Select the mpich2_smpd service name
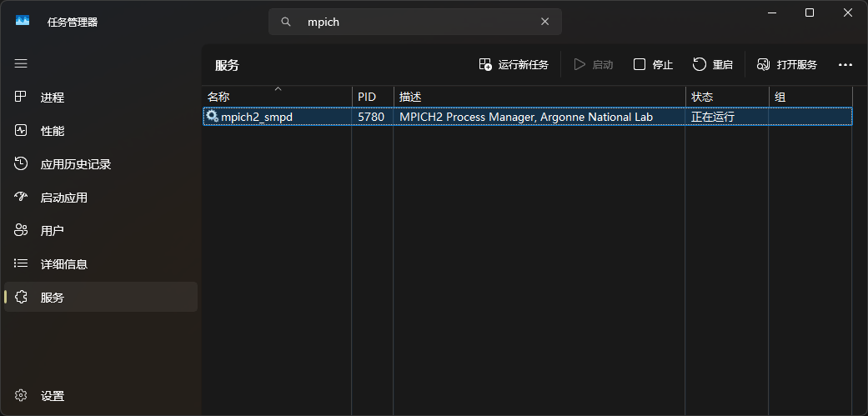This screenshot has height=416, width=868. click(257, 117)
